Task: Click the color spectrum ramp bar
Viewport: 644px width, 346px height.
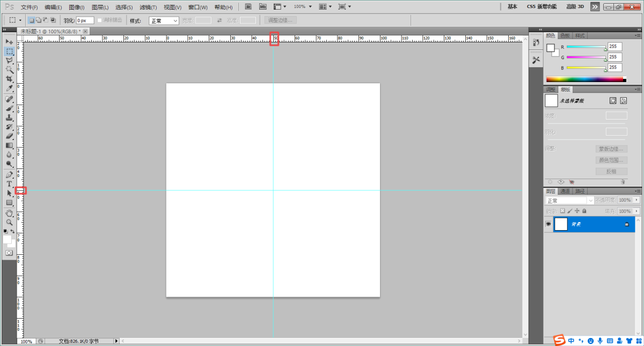Action: (x=584, y=79)
